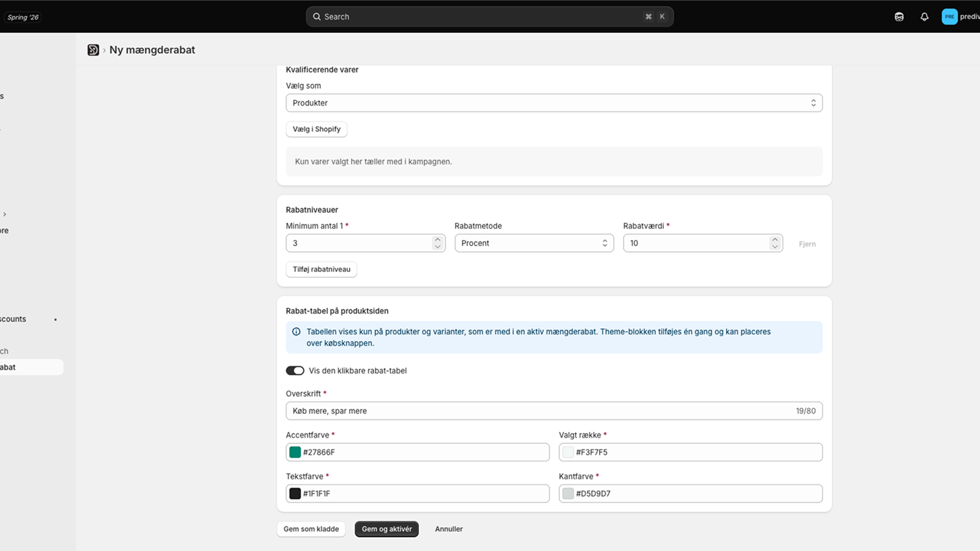Click the 'Rabatniveauer' section heading
The width and height of the screenshot is (980, 551).
(312, 210)
